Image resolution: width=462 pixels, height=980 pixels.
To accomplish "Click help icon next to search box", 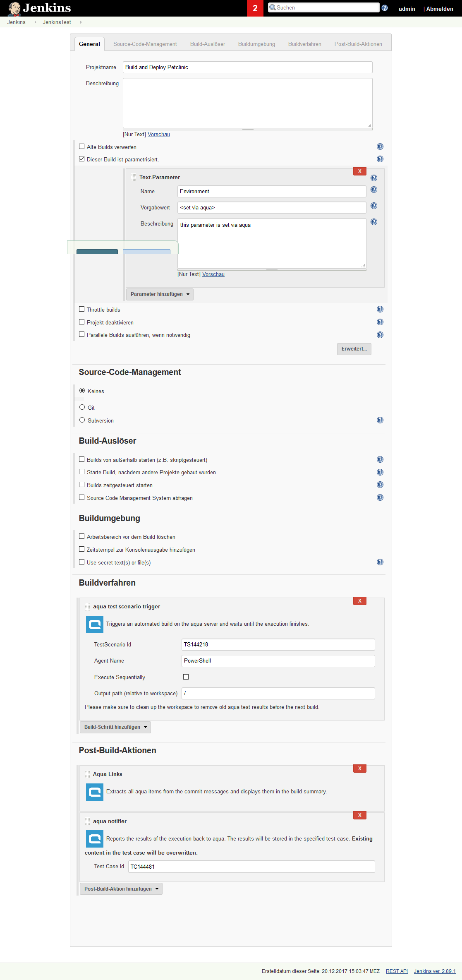I will (384, 8).
